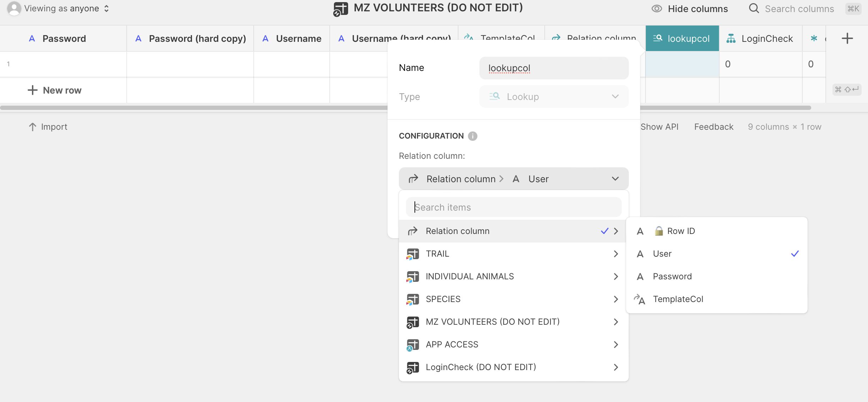This screenshot has height=402, width=868.
Task: Click the Import arrow icon
Action: point(32,127)
